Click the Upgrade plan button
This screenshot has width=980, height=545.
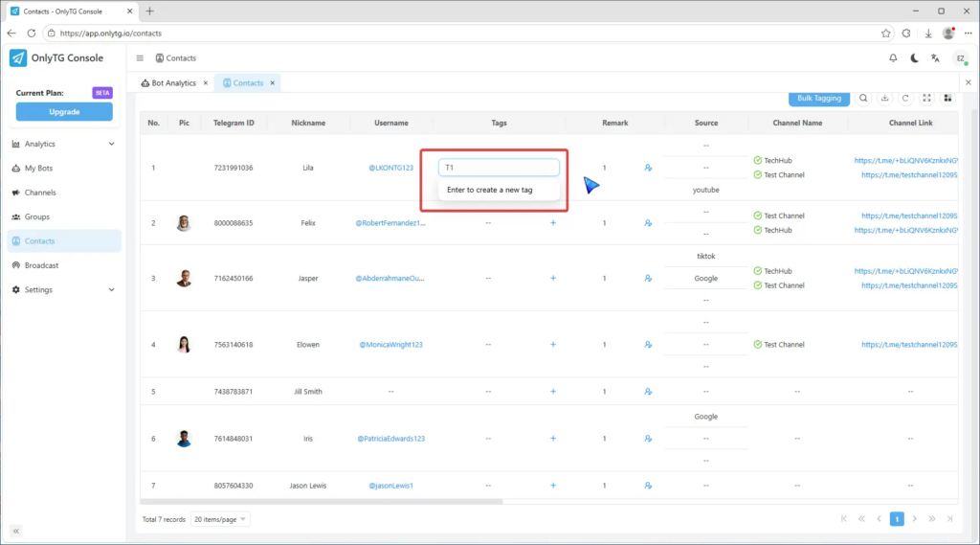[x=64, y=112]
